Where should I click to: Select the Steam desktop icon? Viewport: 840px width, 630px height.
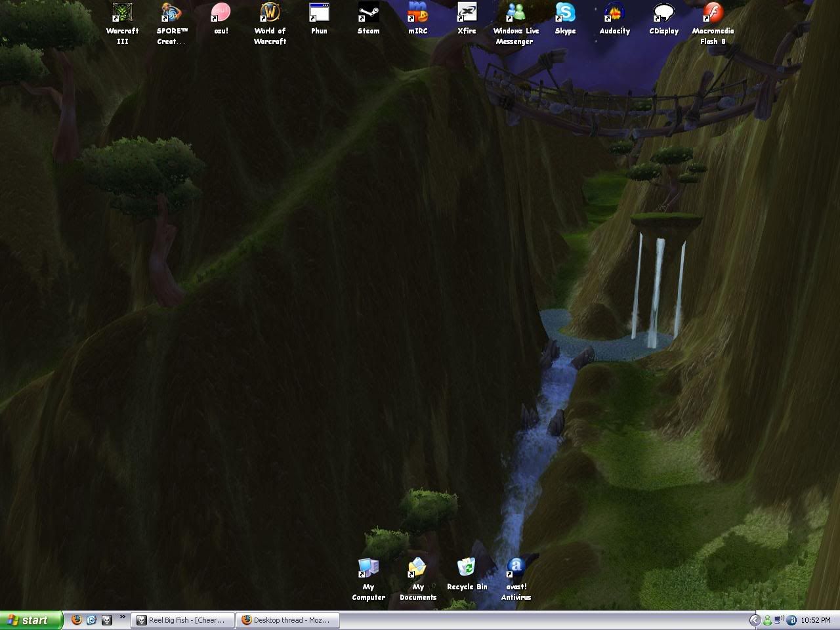click(368, 18)
